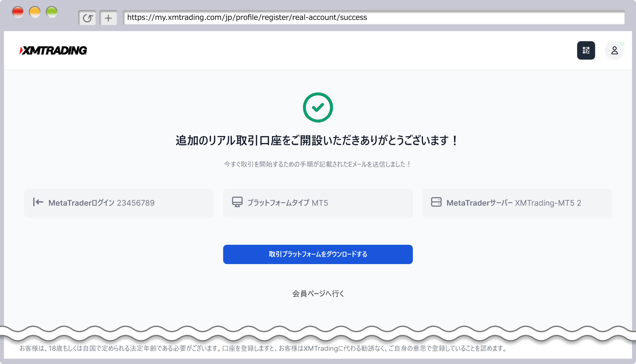Click the yellow minimize window button
This screenshot has height=364, width=636.
[x=34, y=12]
